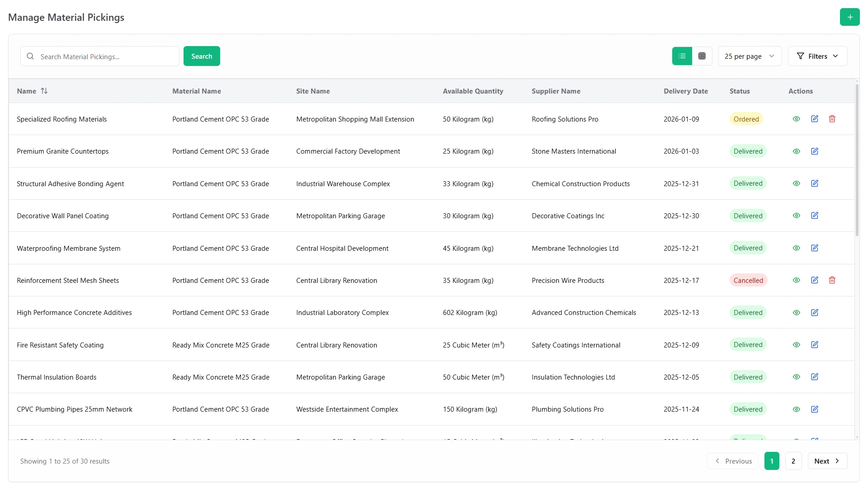This screenshot has height=488, width=868.
Task: Click the Material Name column header
Action: pos(196,91)
